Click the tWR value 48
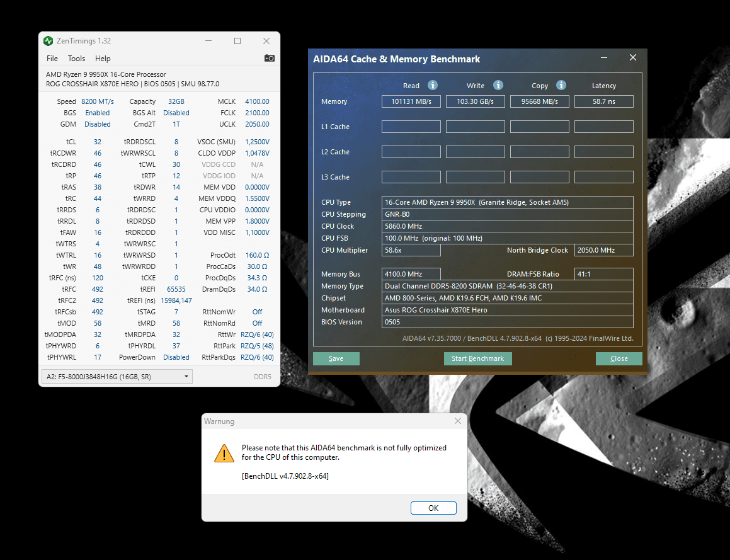 pyautogui.click(x=97, y=266)
